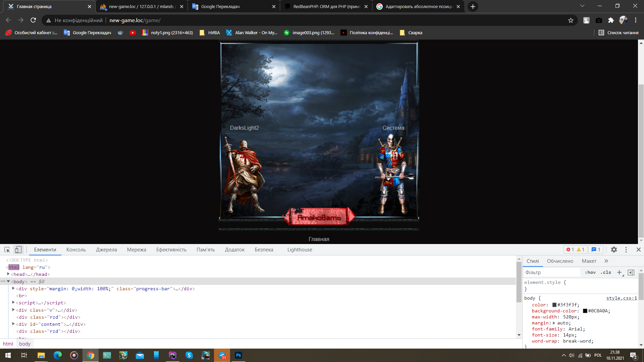644x362 pixels.
Task: Expand the head element node
Action: (x=8, y=274)
